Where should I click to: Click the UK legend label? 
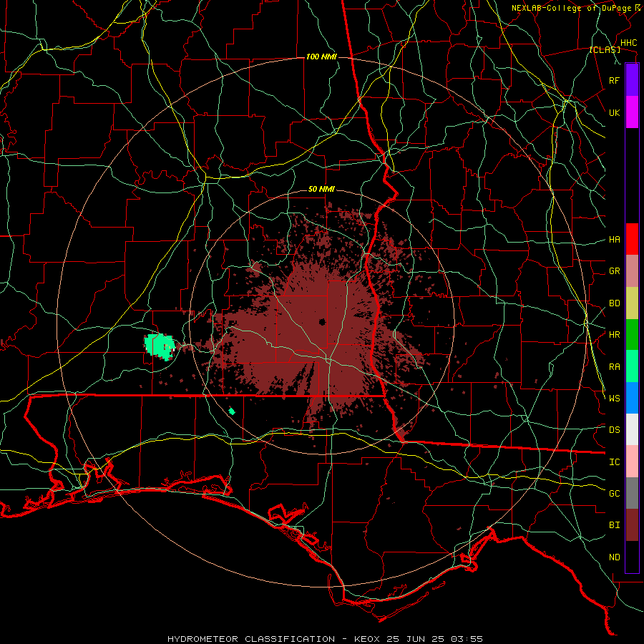[614, 113]
